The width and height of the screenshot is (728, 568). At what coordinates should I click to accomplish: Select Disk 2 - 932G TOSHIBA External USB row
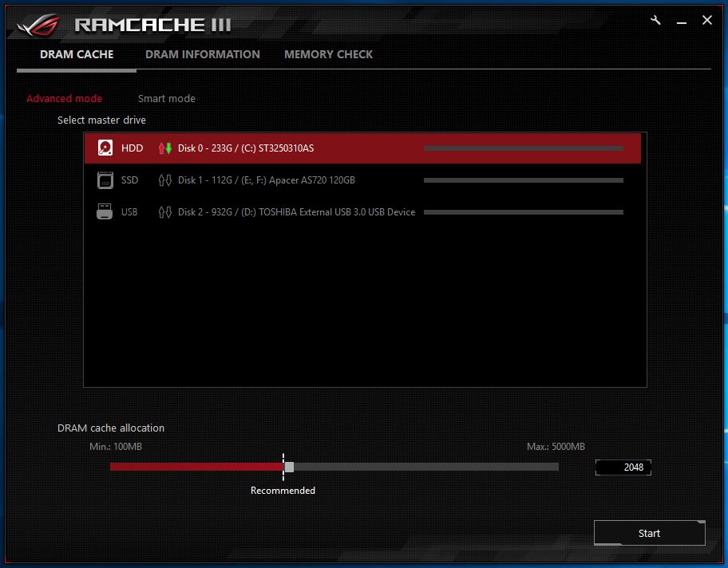click(362, 212)
